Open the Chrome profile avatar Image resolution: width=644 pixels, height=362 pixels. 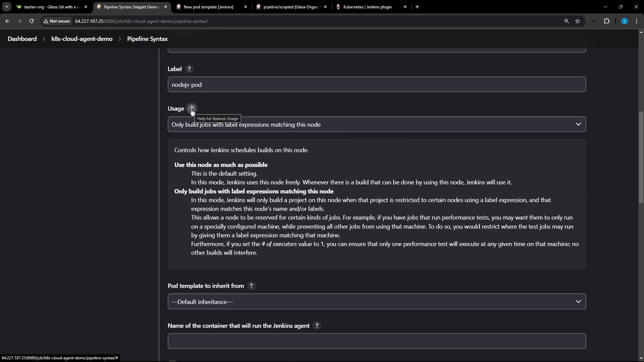coord(624,21)
